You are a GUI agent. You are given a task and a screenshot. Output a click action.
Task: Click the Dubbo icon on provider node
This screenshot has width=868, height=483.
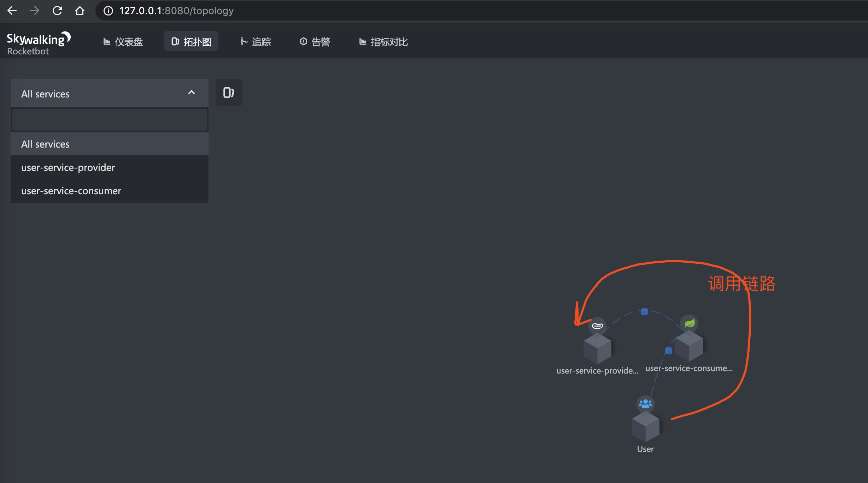coord(597,326)
